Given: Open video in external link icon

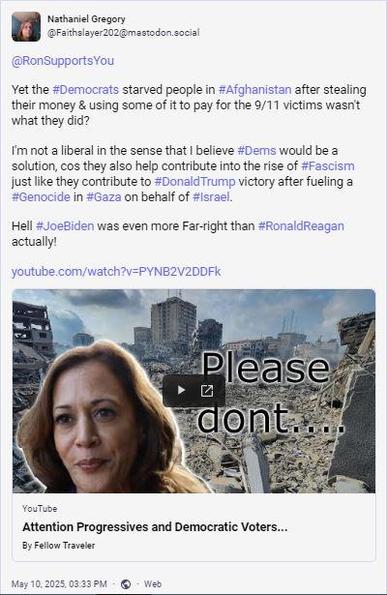Looking at the screenshot, I should pyautogui.click(x=207, y=390).
